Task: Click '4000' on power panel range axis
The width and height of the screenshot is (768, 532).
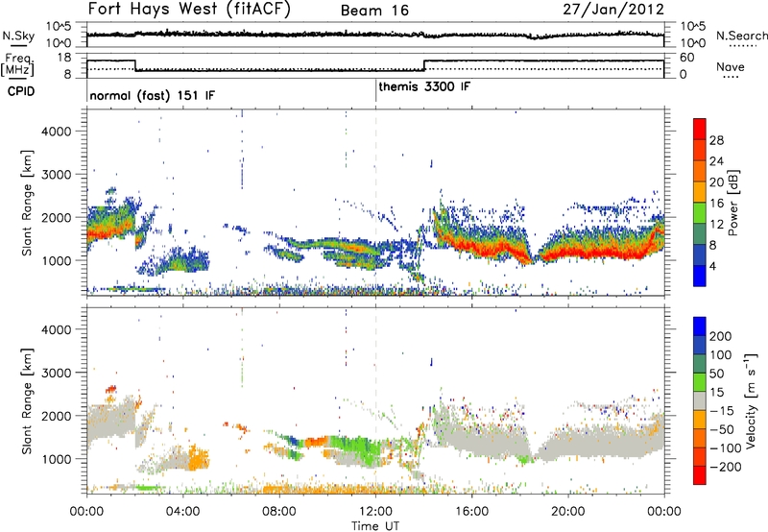Action: tap(56, 132)
